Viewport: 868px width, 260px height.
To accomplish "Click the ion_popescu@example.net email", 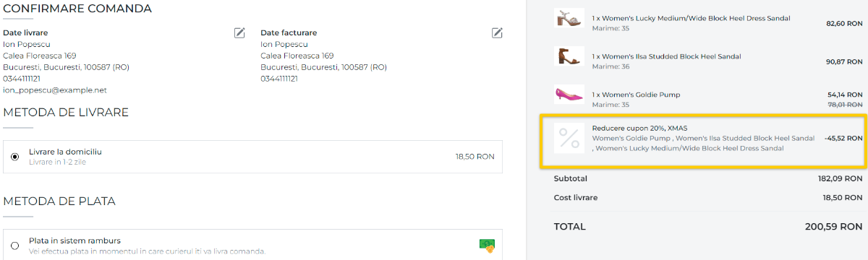I will pyautogui.click(x=54, y=90).
